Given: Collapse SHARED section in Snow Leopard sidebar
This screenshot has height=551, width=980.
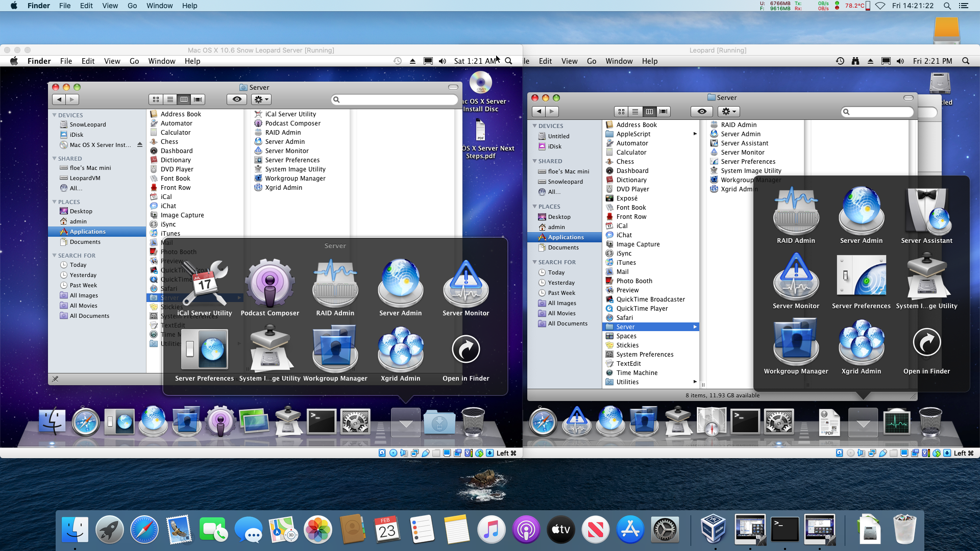Looking at the screenshot, I should point(55,159).
